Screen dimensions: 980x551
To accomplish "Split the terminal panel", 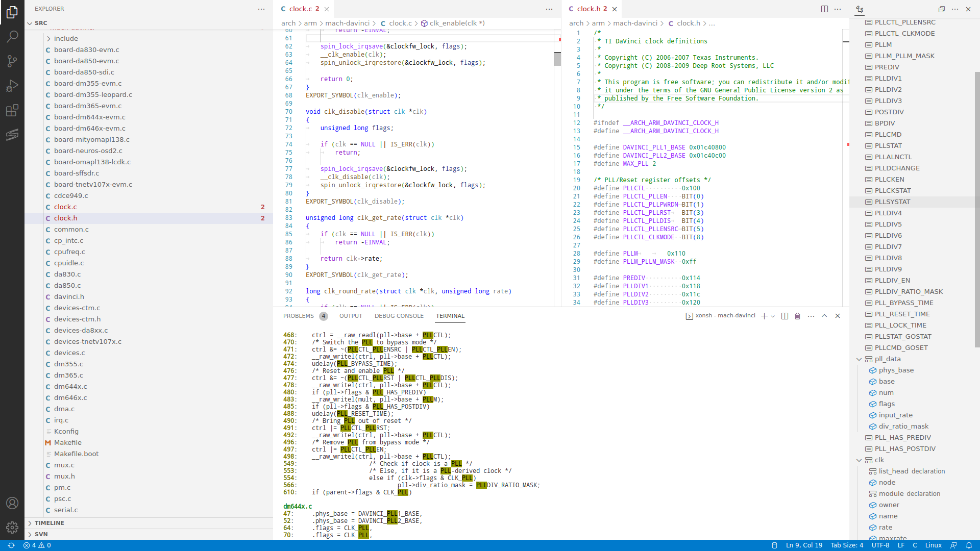I will click(785, 316).
